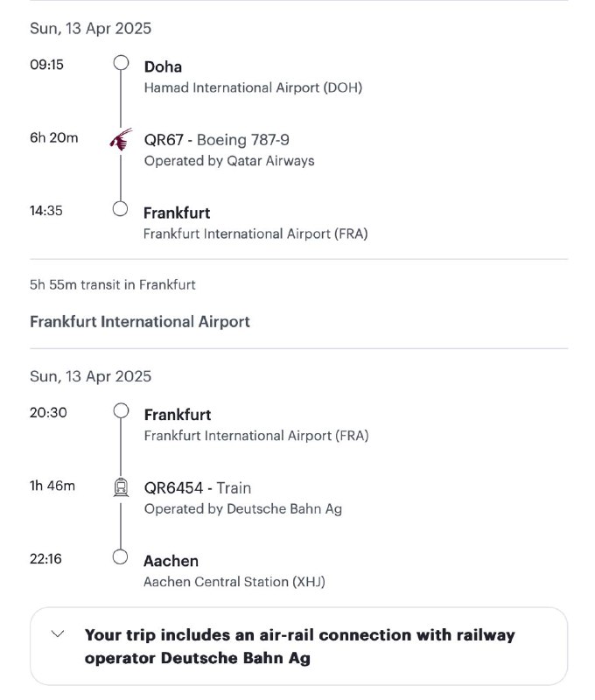Click the Frankfurt 20:30 departure circle marker

click(121, 411)
